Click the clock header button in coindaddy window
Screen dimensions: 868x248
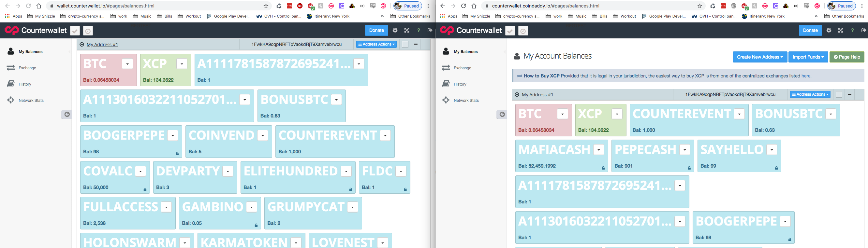coord(523,31)
